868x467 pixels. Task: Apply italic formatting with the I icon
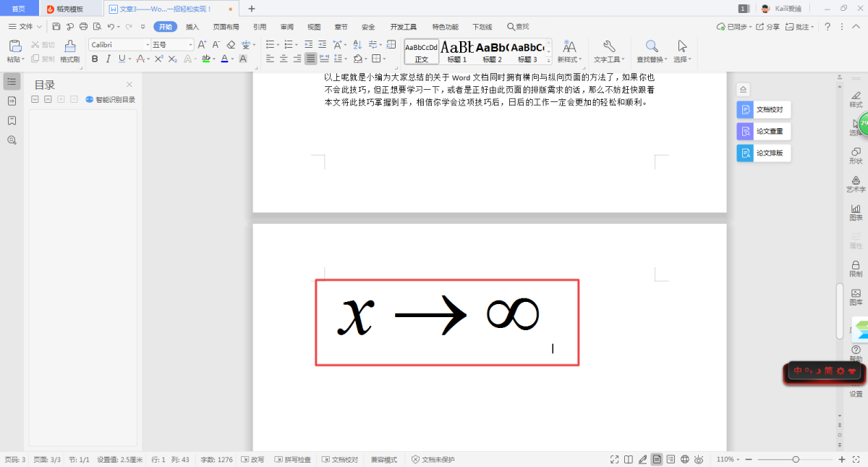point(108,59)
